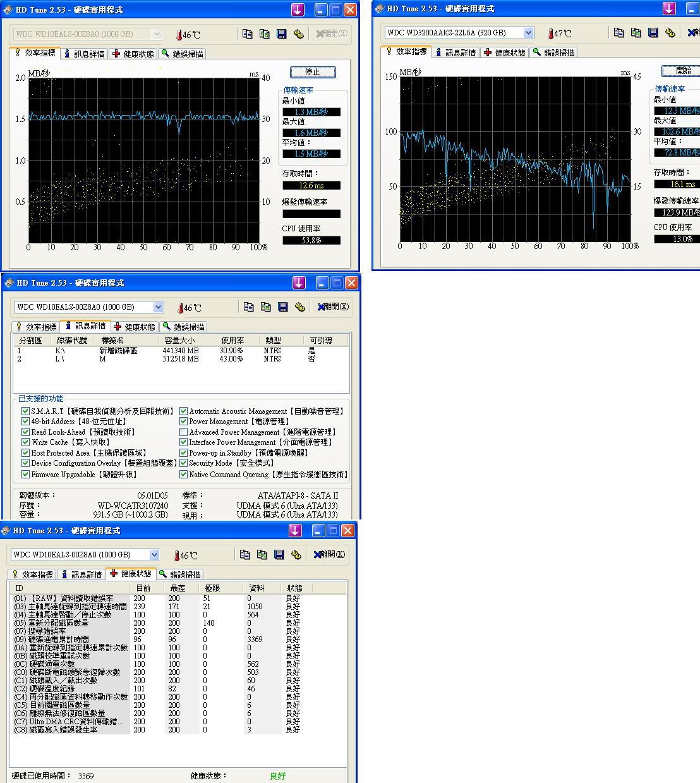Click floppy save icon above the partition list
Screen dimensions: 700x783
(282, 307)
